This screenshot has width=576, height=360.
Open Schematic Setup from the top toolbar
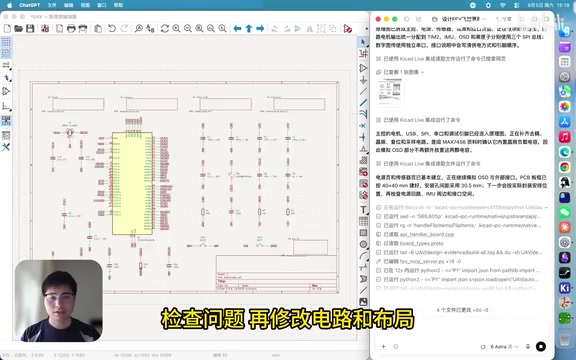(45, 28)
